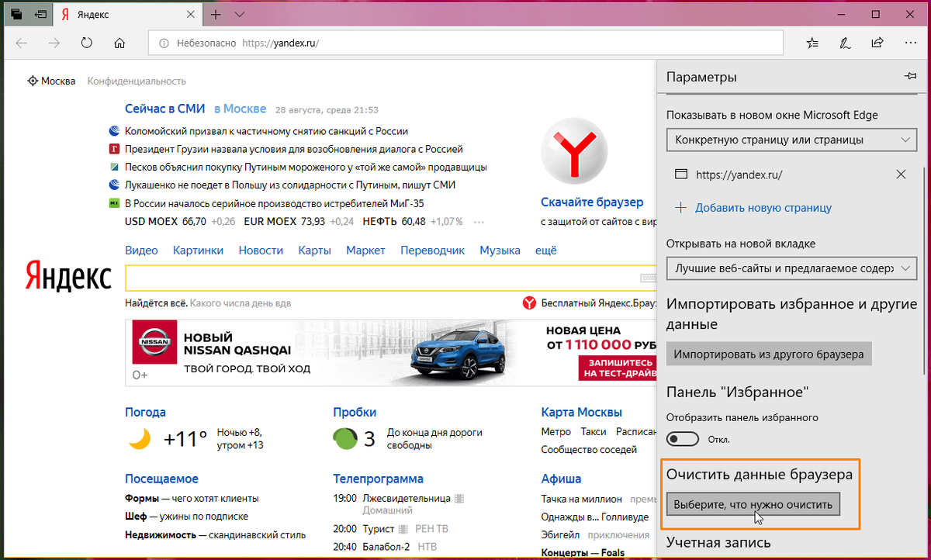This screenshot has height=560, width=931.
Task: Click the large Yandex browser logo
Action: (574, 152)
